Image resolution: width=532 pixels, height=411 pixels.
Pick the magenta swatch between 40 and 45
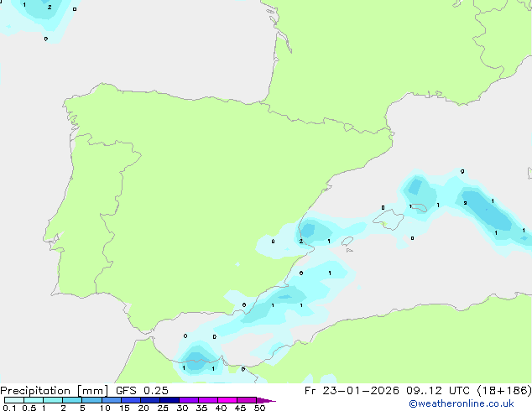click(x=227, y=400)
